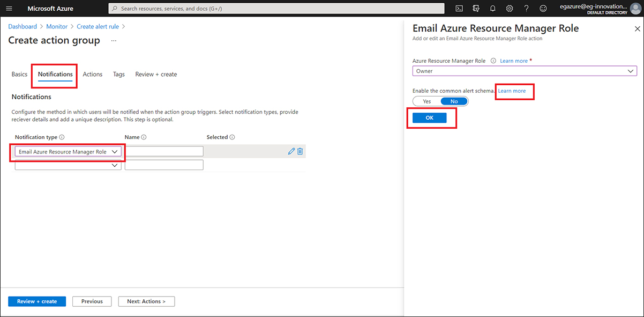Show notifications bell

492,9
